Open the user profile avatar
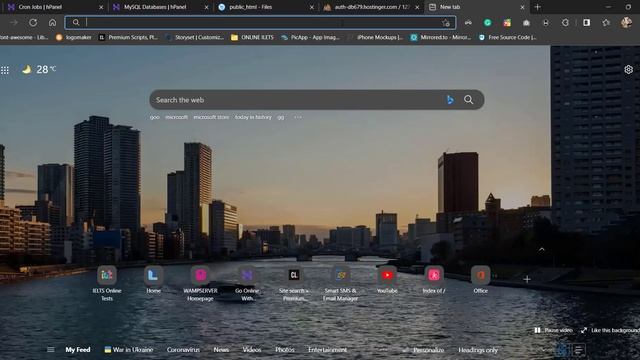The width and height of the screenshot is (640, 360). [x=626, y=22]
